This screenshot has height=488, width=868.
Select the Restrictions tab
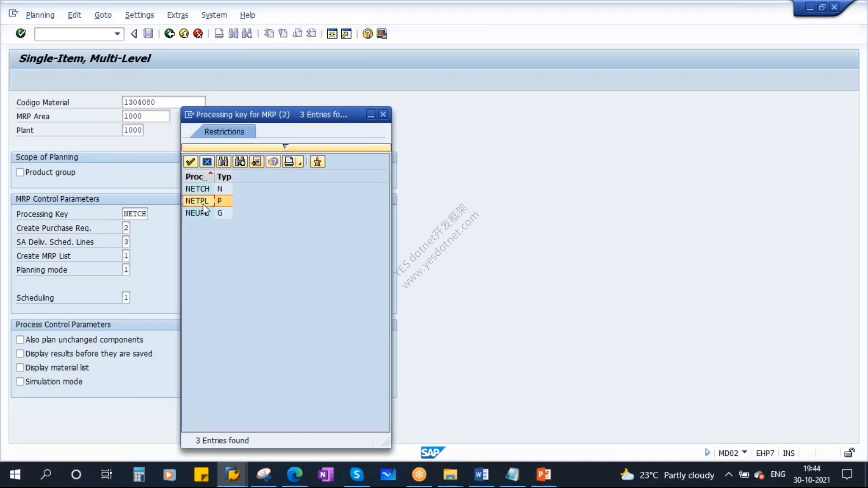pyautogui.click(x=224, y=131)
